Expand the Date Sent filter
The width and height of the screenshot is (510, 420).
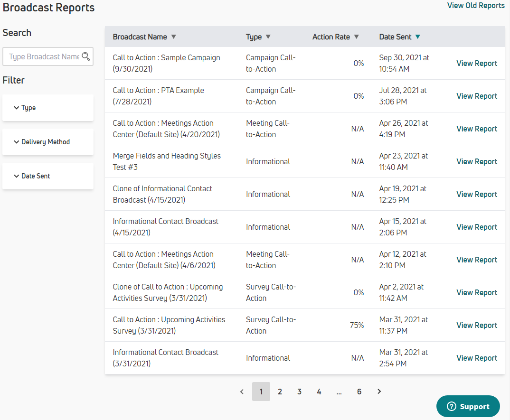(47, 176)
